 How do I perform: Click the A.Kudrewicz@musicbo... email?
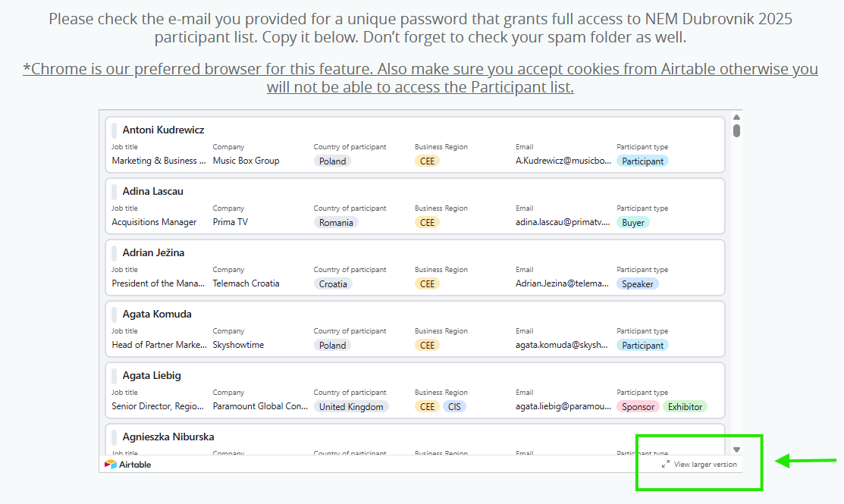click(x=563, y=160)
